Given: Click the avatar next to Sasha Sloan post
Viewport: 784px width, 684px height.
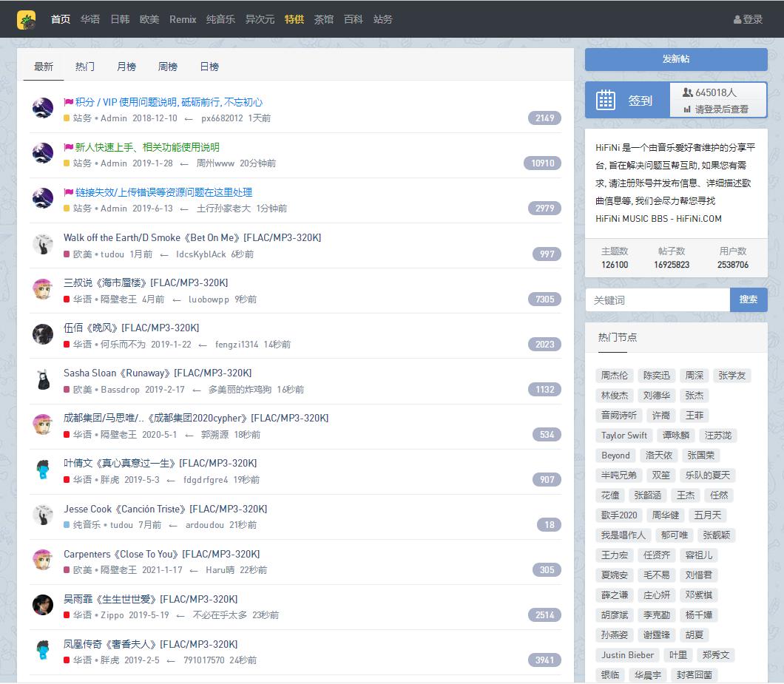Looking at the screenshot, I should (43, 380).
